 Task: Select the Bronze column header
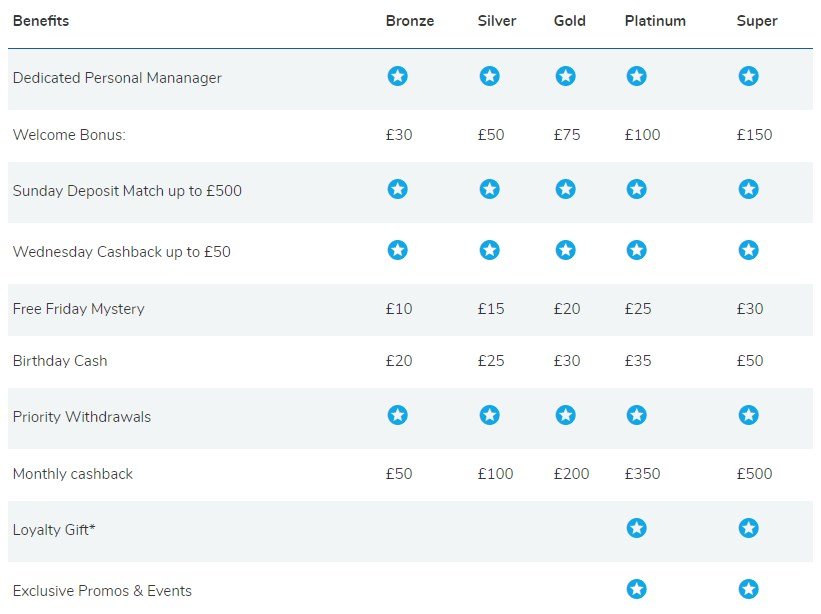point(409,21)
